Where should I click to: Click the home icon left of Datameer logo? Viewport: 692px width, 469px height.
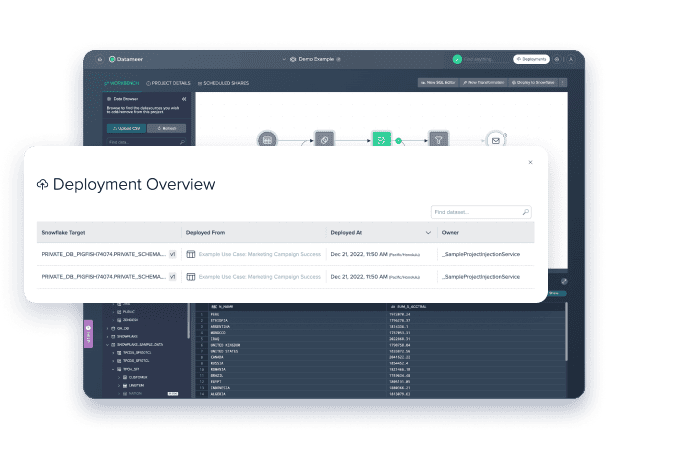tap(100, 59)
